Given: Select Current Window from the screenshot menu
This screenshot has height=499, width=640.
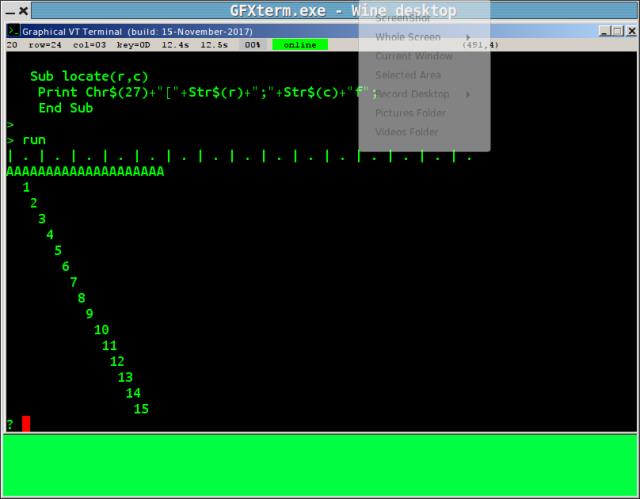Looking at the screenshot, I should pos(414,56).
